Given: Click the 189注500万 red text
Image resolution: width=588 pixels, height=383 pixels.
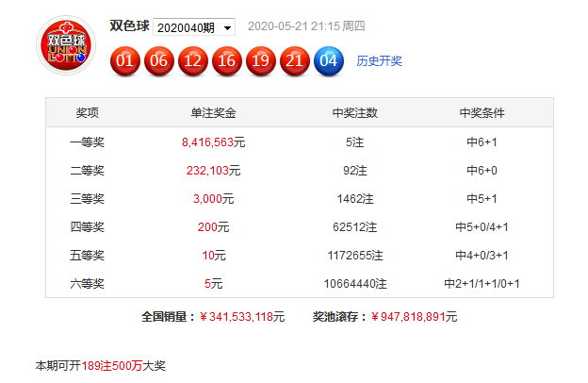Looking at the screenshot, I should pyautogui.click(x=112, y=366).
